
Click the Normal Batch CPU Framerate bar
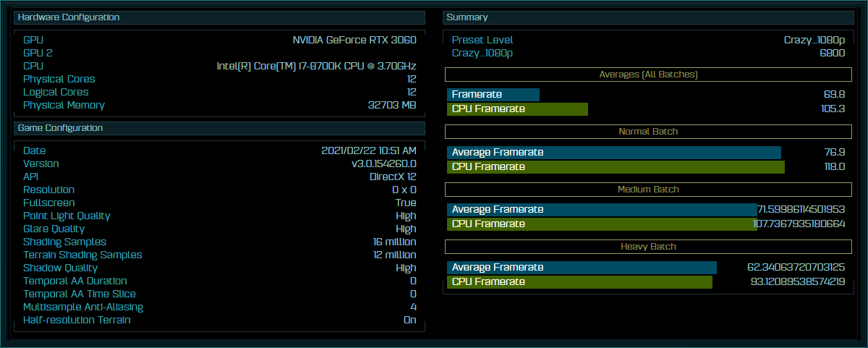[x=616, y=167]
